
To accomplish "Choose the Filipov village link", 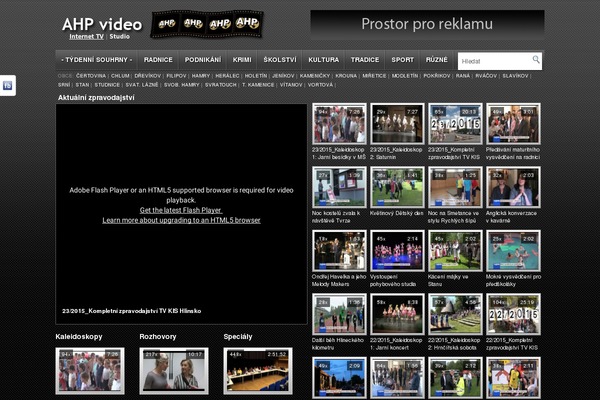I will tap(176, 76).
